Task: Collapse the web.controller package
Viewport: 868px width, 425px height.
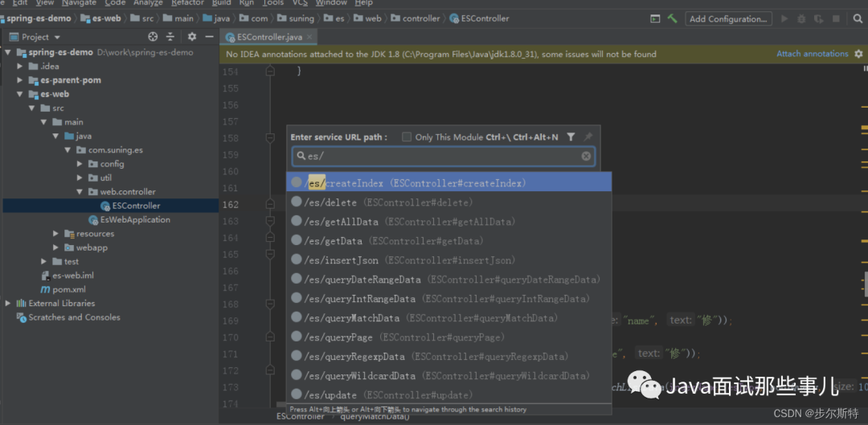Action: pyautogui.click(x=80, y=192)
